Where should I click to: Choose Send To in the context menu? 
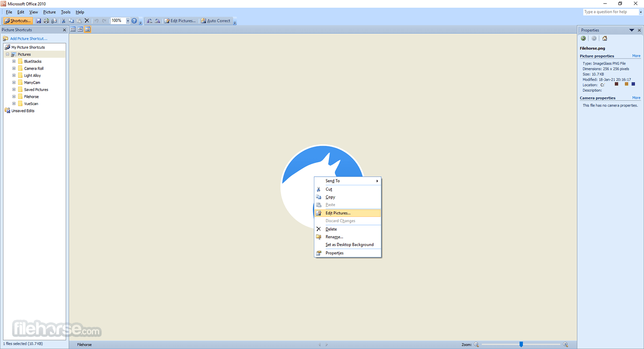348,181
